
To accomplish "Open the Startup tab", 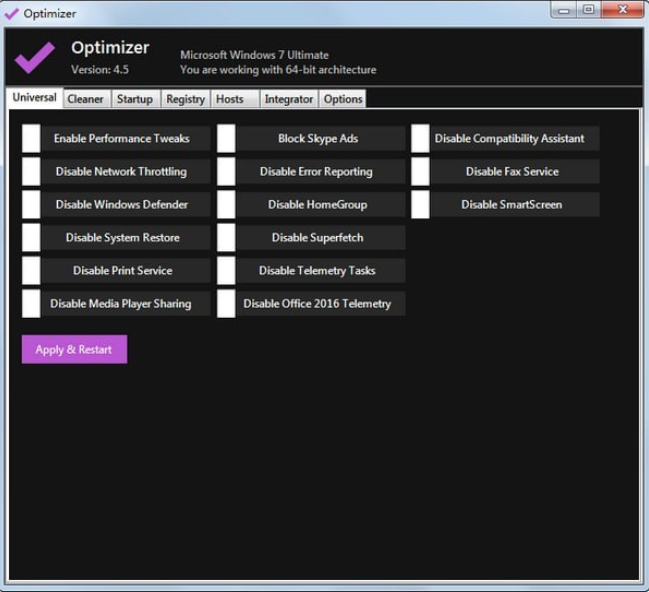I will click(x=135, y=99).
